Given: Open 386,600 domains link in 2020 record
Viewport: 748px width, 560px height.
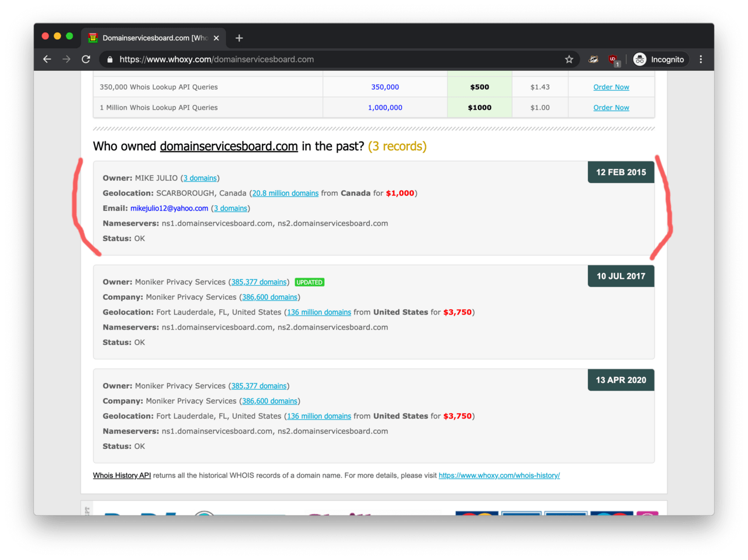Looking at the screenshot, I should click(269, 402).
